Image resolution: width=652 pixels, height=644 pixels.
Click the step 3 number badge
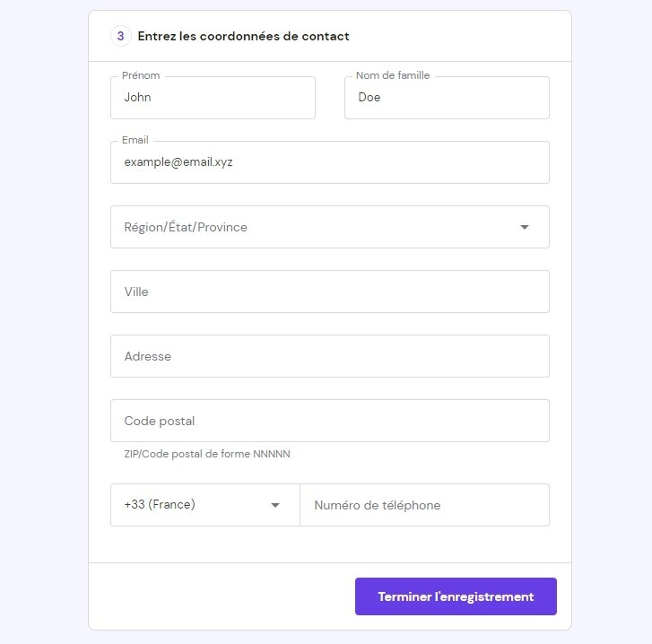(120, 37)
